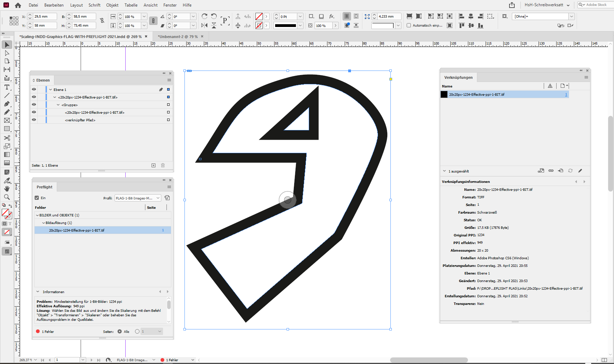Disable the Preflight 'Ein' checkbox
This screenshot has width=614, height=364.
pyautogui.click(x=37, y=198)
